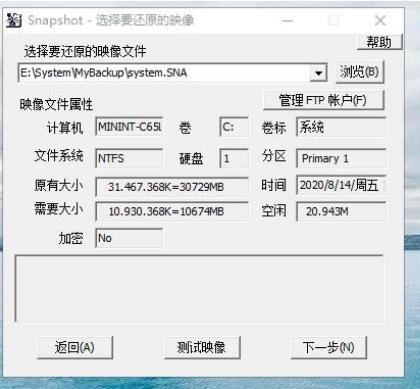Image resolution: width=420 pixels, height=389 pixels.
Task: Click the 卷 field showing C:
Action: pos(234,127)
